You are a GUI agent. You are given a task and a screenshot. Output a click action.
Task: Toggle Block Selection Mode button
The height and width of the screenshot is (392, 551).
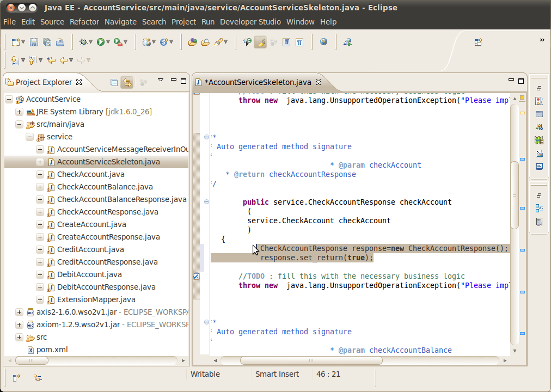(286, 42)
